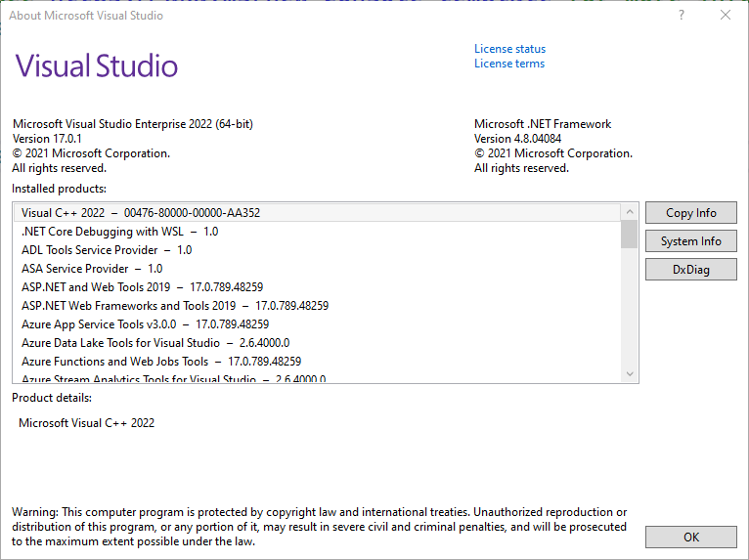
Task: Select .NET Core Debugging with WSL entry
Action: 119,232
